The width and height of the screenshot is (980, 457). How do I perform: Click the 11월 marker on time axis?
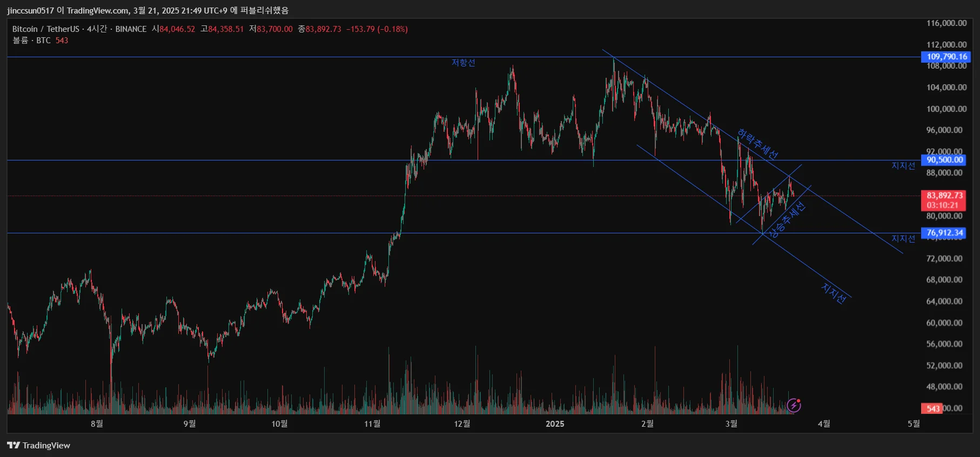[x=372, y=424]
